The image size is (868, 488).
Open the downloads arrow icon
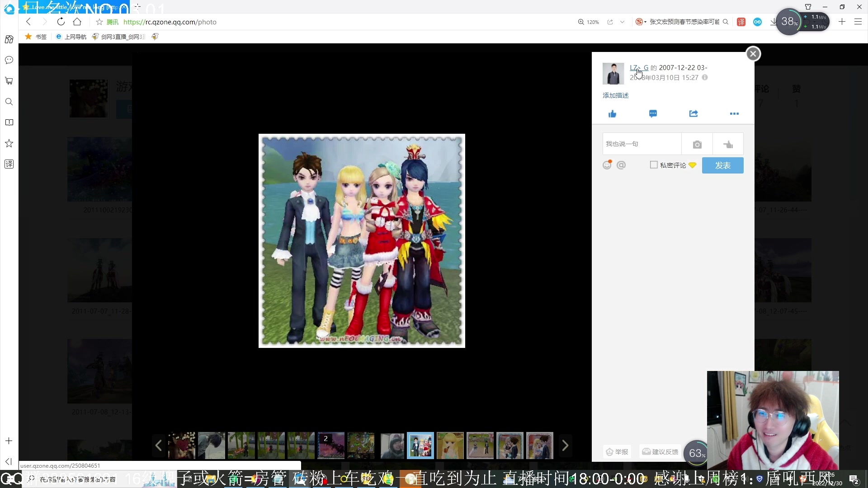coord(774,22)
